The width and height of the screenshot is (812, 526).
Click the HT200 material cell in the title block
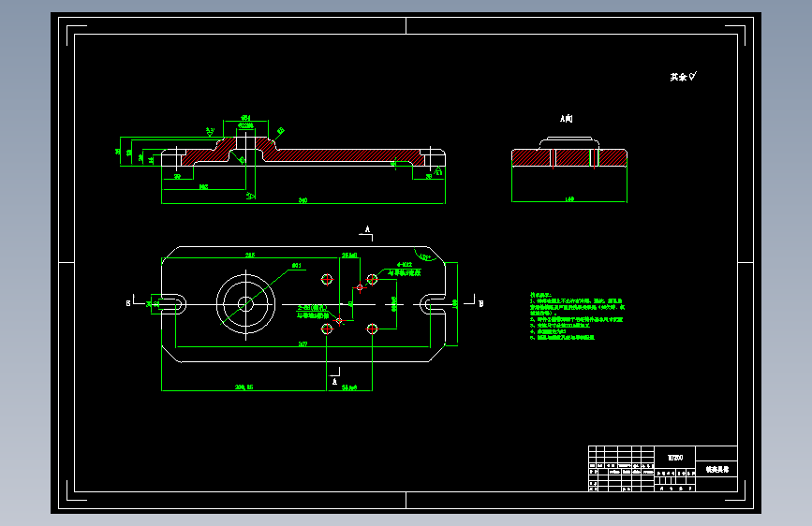pyautogui.click(x=674, y=458)
